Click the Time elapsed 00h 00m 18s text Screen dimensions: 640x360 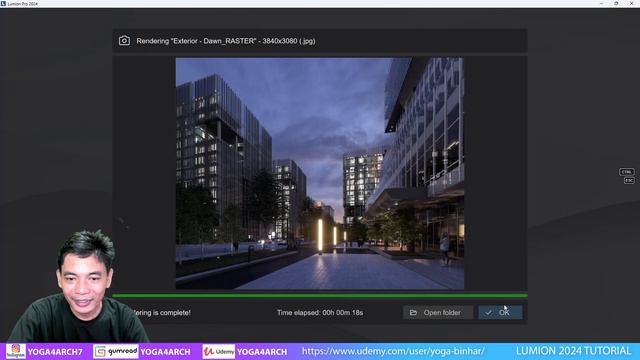tap(320, 313)
